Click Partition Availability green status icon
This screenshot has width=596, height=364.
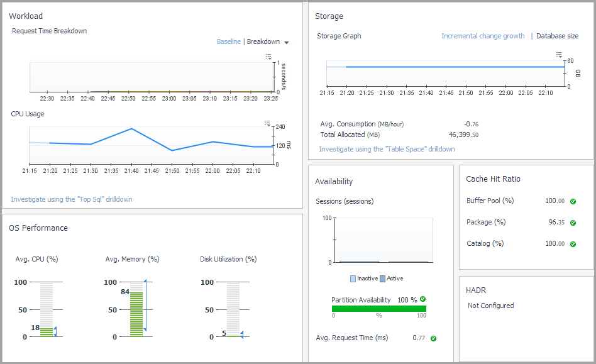click(x=423, y=299)
